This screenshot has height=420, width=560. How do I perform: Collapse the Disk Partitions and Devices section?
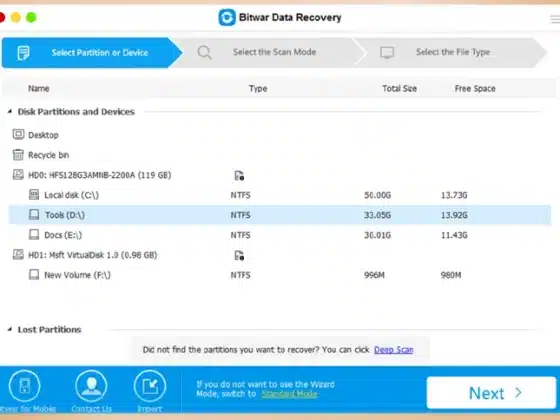click(10, 112)
